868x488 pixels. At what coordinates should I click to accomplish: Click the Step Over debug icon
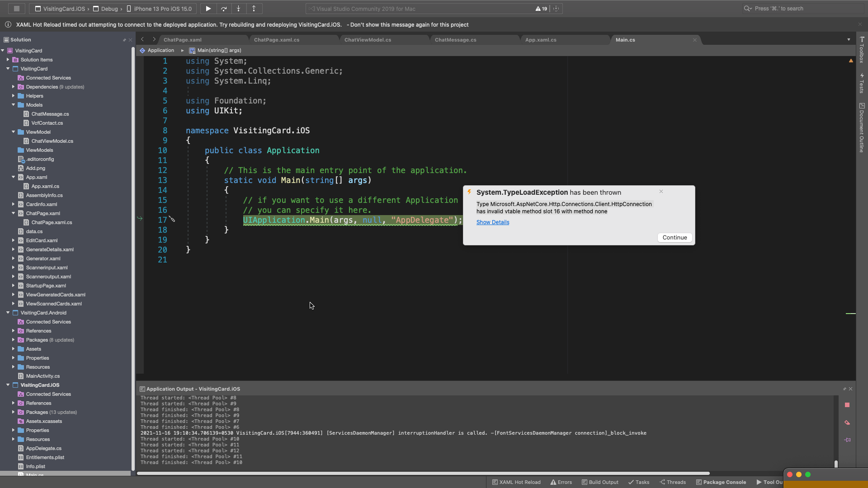pyautogui.click(x=223, y=9)
